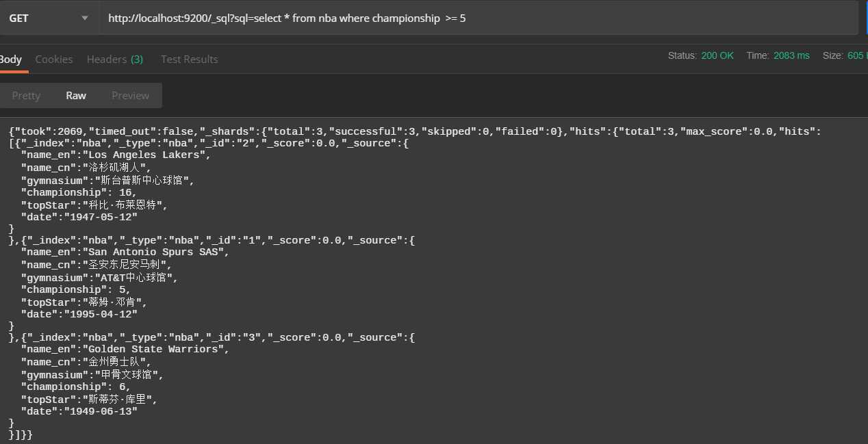This screenshot has width=868, height=444.
Task: Switch to the Test Results tab
Action: (x=189, y=60)
